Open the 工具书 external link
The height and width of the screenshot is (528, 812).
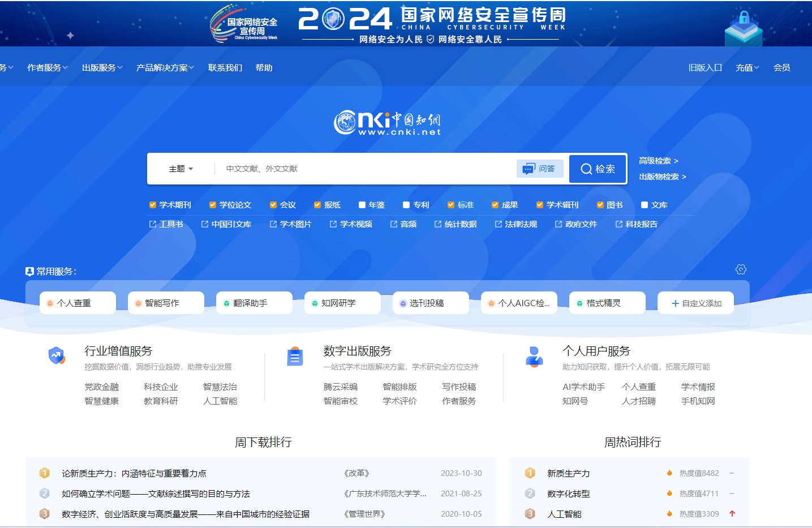pyautogui.click(x=166, y=224)
